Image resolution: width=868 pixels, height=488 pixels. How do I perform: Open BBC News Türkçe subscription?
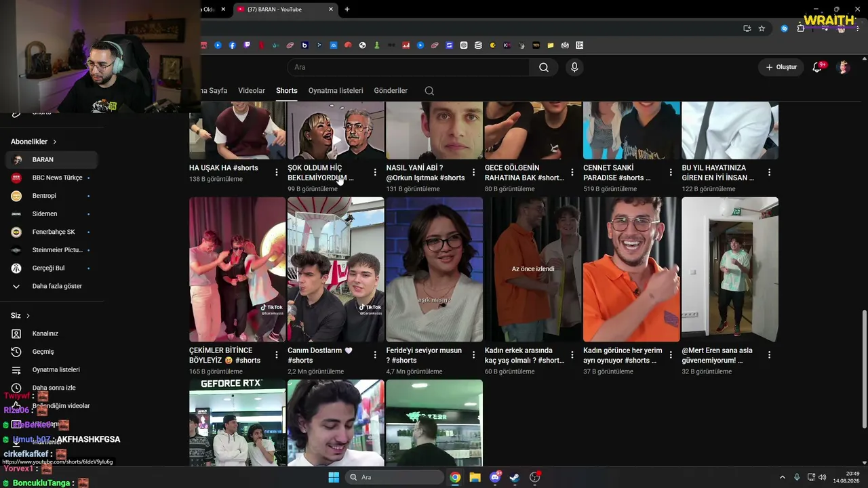click(52, 178)
